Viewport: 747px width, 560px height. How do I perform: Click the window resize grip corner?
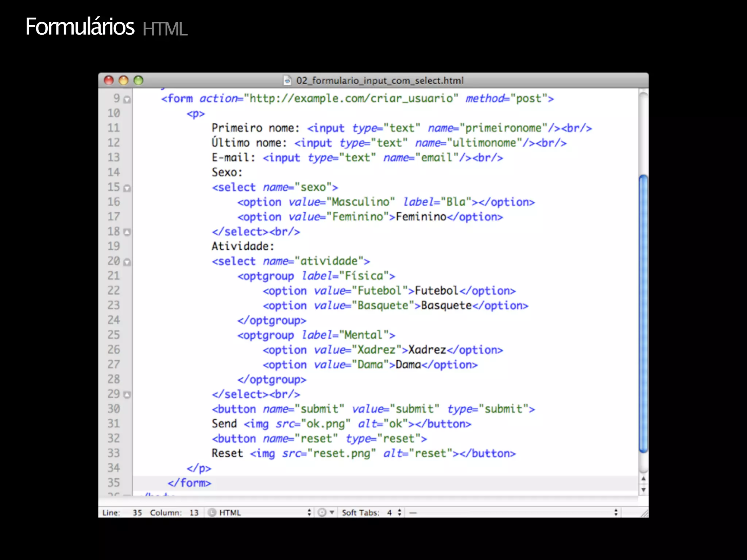click(645, 513)
